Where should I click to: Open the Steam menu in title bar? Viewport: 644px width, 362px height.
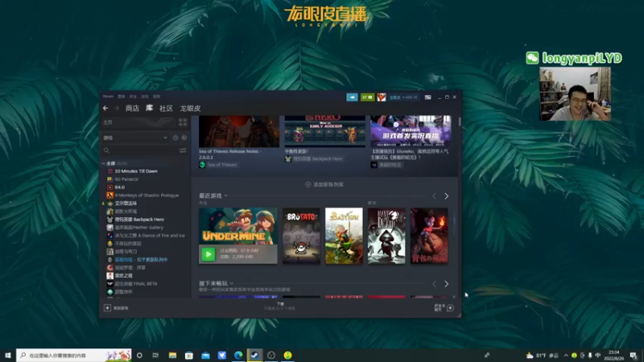coord(108,97)
